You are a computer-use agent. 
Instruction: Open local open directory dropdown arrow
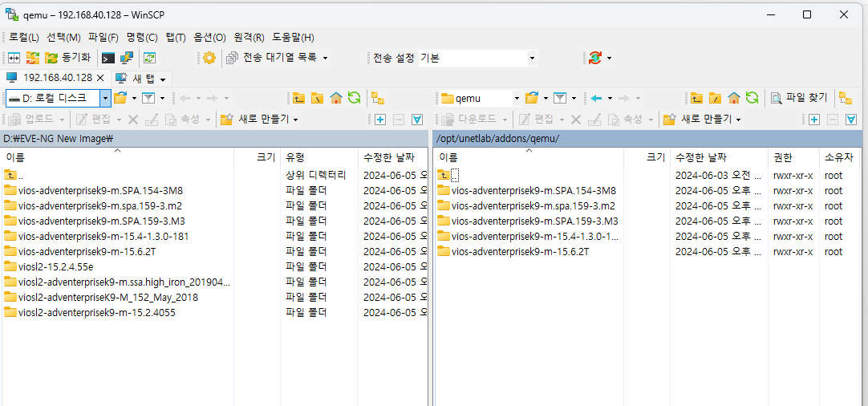[x=134, y=99]
